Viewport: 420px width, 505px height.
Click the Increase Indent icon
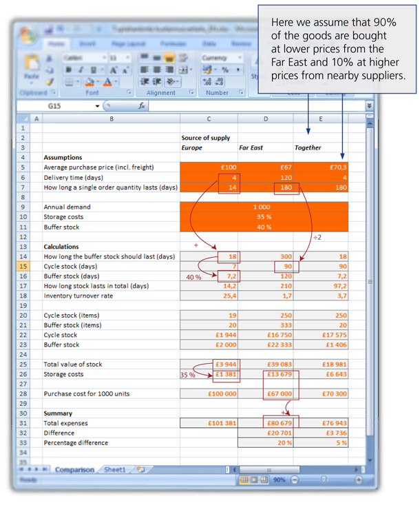pos(157,82)
